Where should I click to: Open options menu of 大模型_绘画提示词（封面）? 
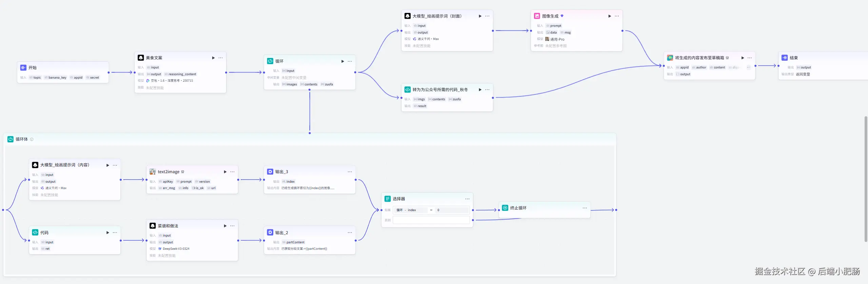[x=487, y=16]
